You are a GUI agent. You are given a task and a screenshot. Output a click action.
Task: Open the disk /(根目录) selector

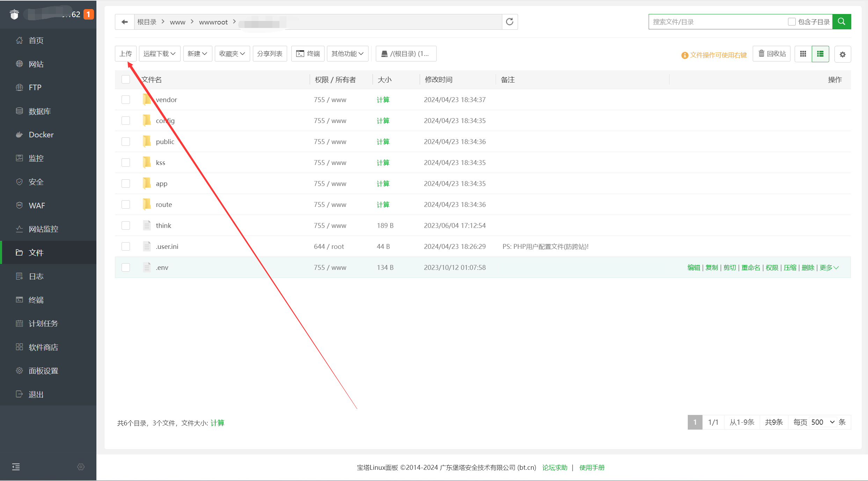406,53
